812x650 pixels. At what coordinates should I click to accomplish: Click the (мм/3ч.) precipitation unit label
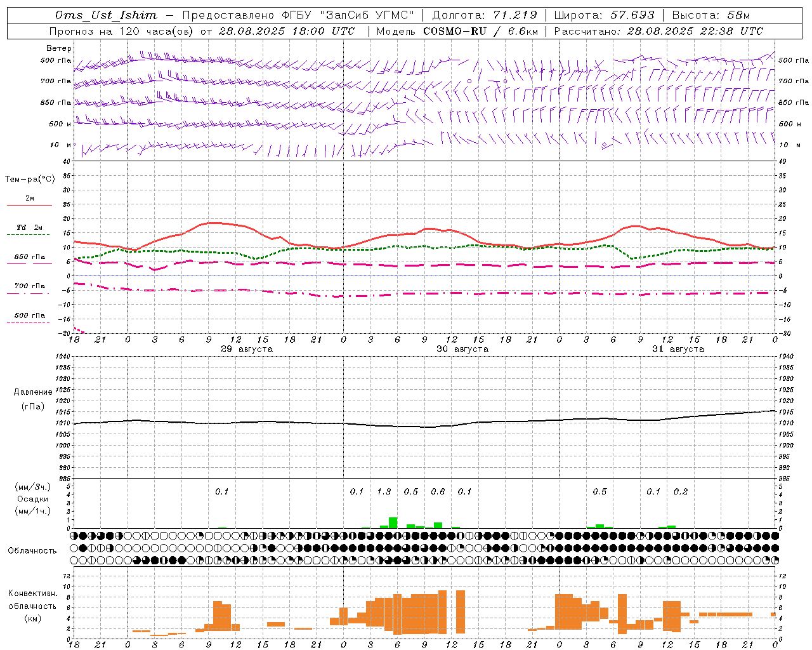click(x=32, y=487)
